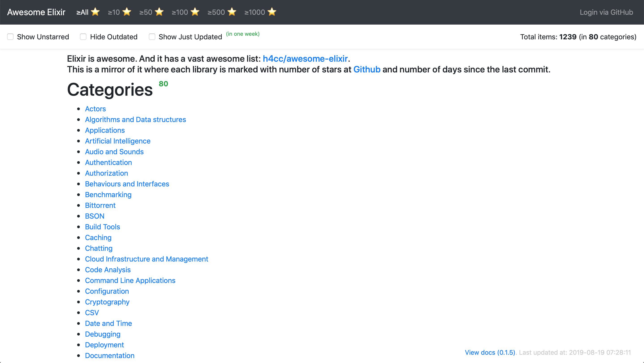Enable the Show Unstarred checkbox
The image size is (644, 363).
pyautogui.click(x=10, y=37)
